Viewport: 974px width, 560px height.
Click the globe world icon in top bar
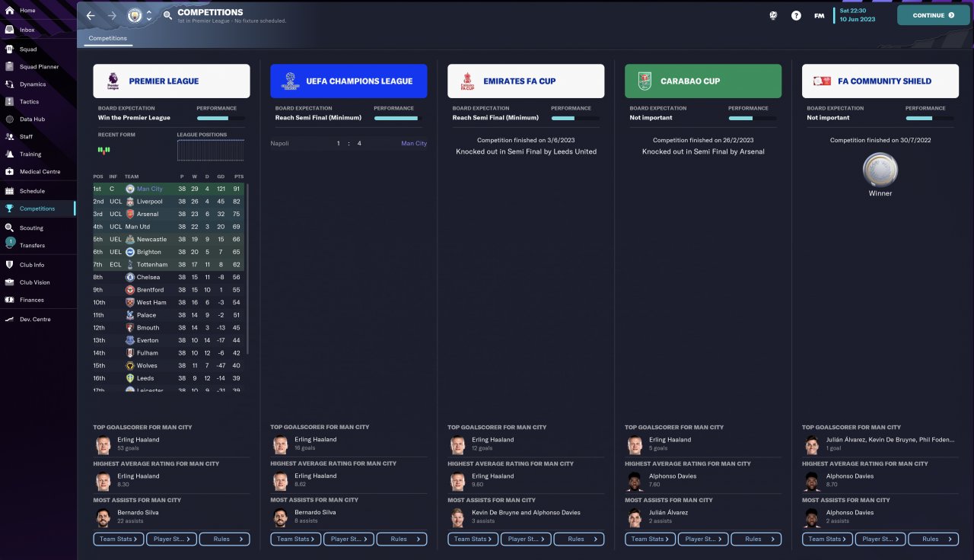[x=773, y=15]
